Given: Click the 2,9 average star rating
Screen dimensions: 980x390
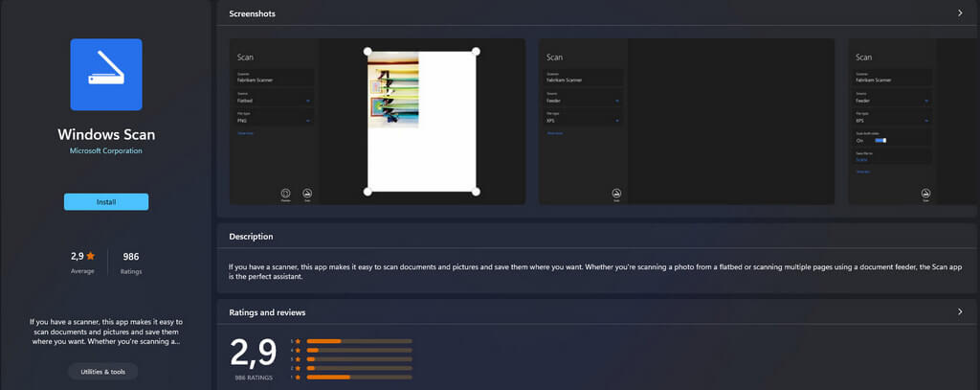Looking at the screenshot, I should point(82,256).
